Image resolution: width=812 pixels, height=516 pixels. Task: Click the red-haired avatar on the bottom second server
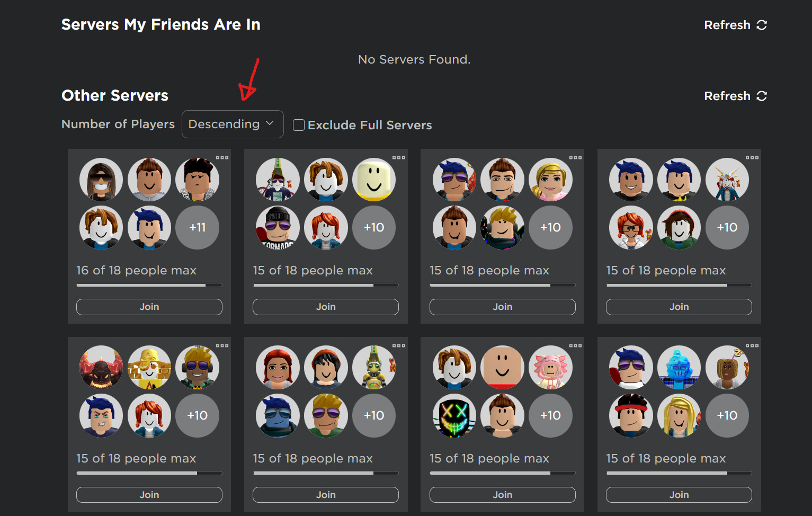(x=278, y=367)
